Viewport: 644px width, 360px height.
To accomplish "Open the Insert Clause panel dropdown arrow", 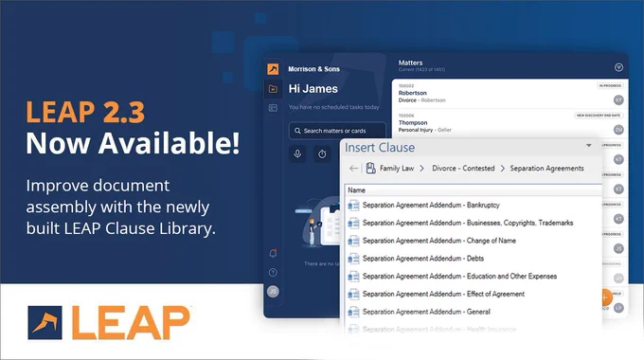I will click(588, 146).
